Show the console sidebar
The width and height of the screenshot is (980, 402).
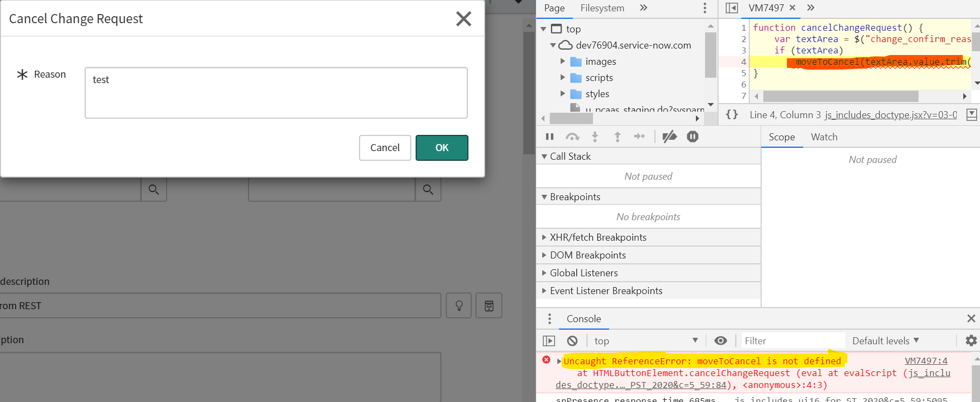coord(549,340)
